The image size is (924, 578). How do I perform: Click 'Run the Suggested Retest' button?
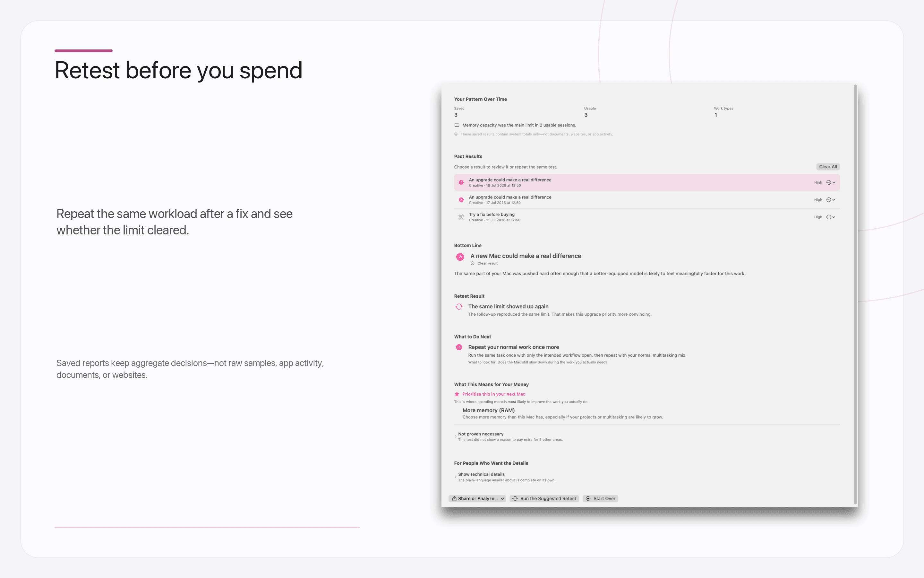(x=544, y=498)
